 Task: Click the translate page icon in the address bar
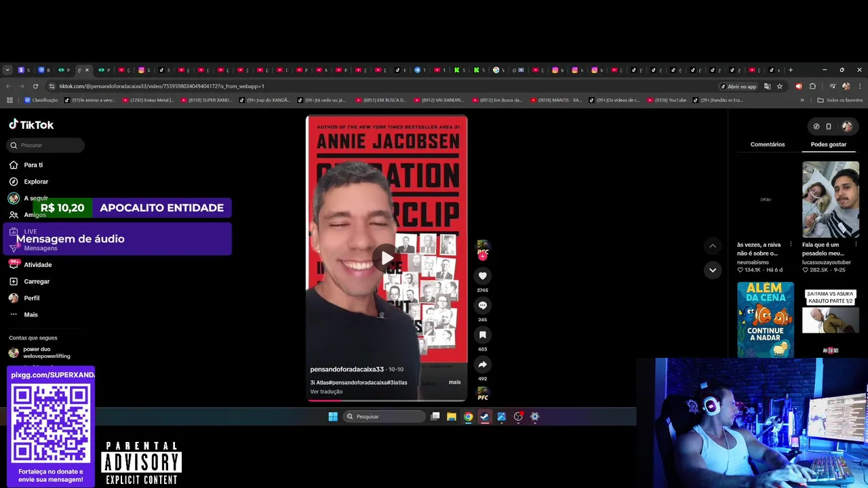coord(767,86)
